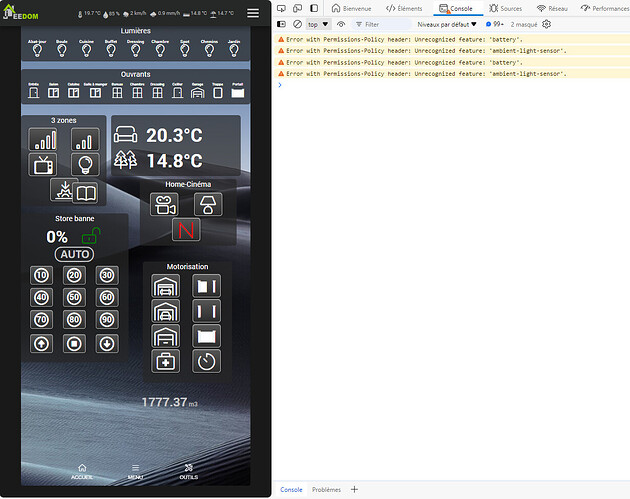Click the top garage door icon in Motorisation

166,286
